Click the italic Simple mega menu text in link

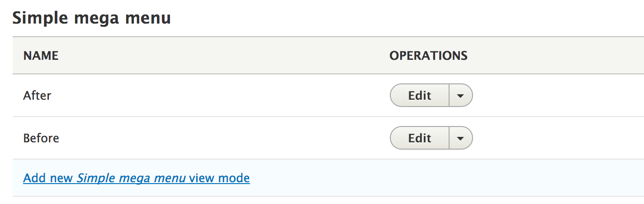(131, 178)
